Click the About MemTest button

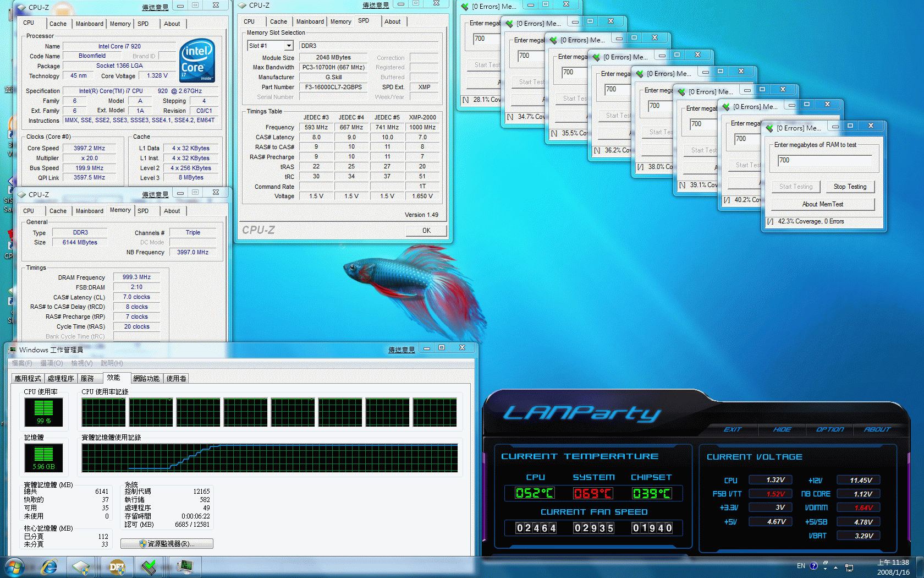tap(822, 204)
